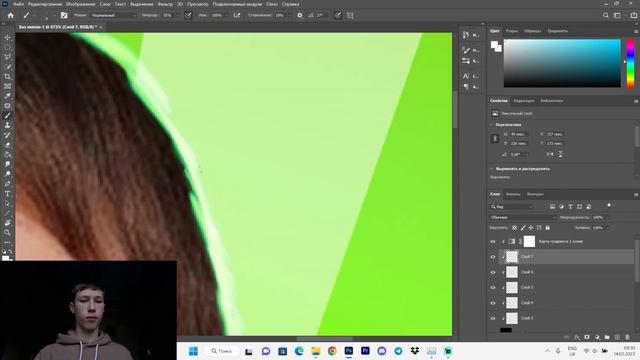Select the Crop tool
Image resolution: width=640 pixels, height=360 pixels.
pyautogui.click(x=7, y=77)
